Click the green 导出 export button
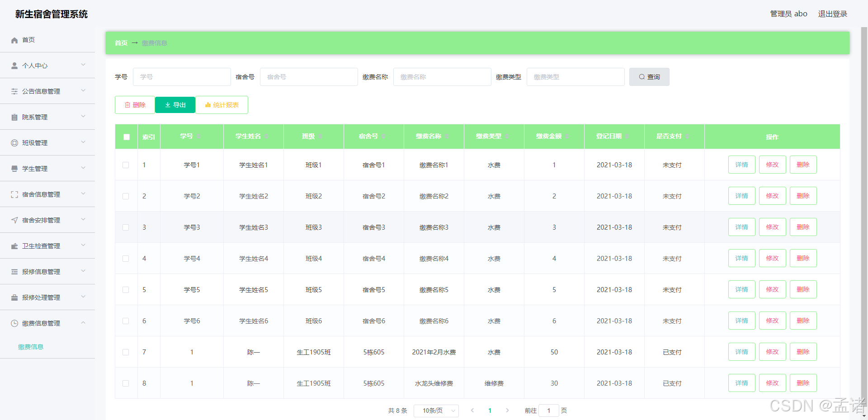Screen dimensions: 868x420 click(175, 105)
